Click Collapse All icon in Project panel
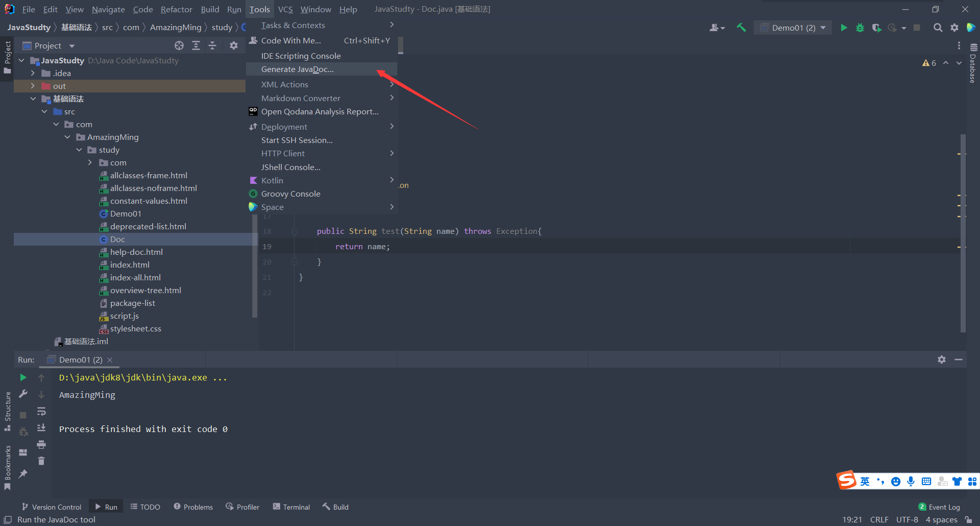 (x=212, y=45)
